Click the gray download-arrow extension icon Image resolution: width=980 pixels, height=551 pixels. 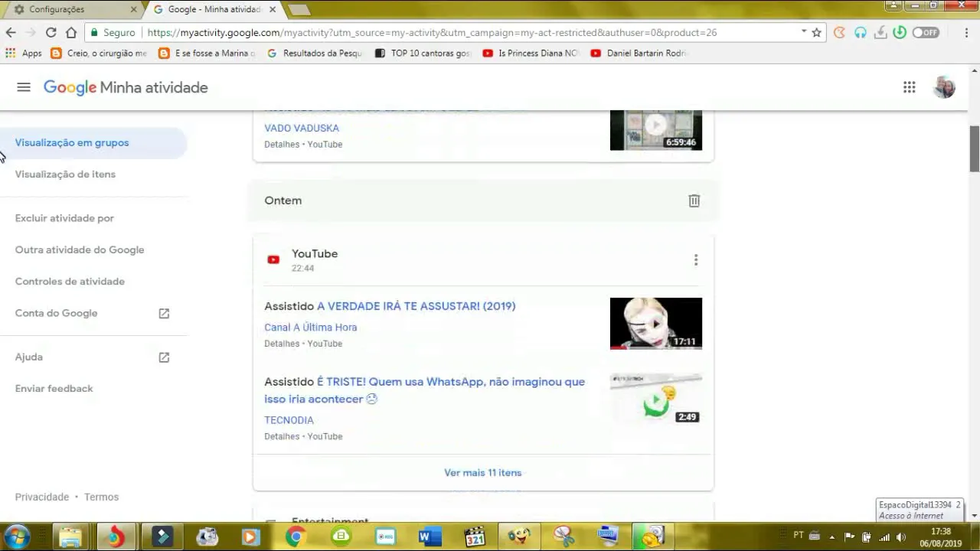880,32
